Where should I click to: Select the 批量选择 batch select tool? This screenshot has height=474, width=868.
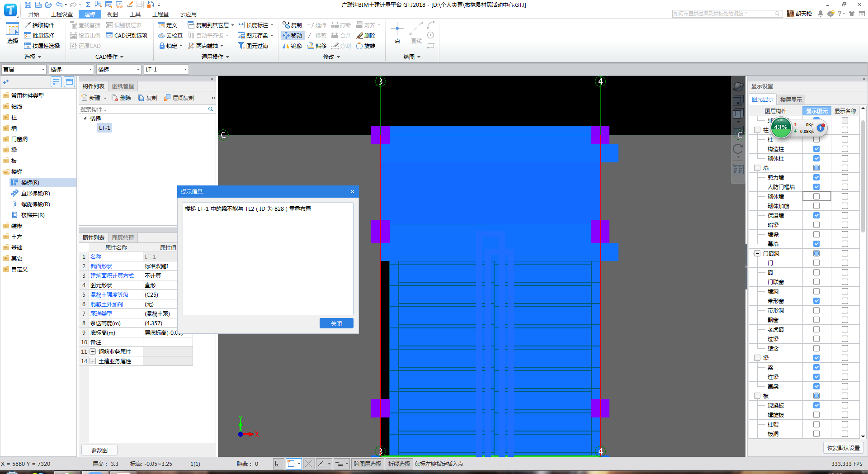[x=39, y=35]
